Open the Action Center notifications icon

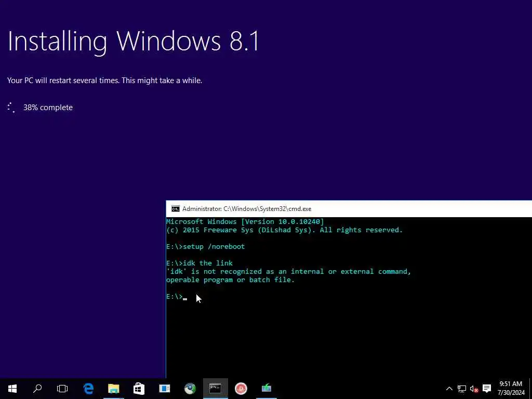tap(486, 389)
